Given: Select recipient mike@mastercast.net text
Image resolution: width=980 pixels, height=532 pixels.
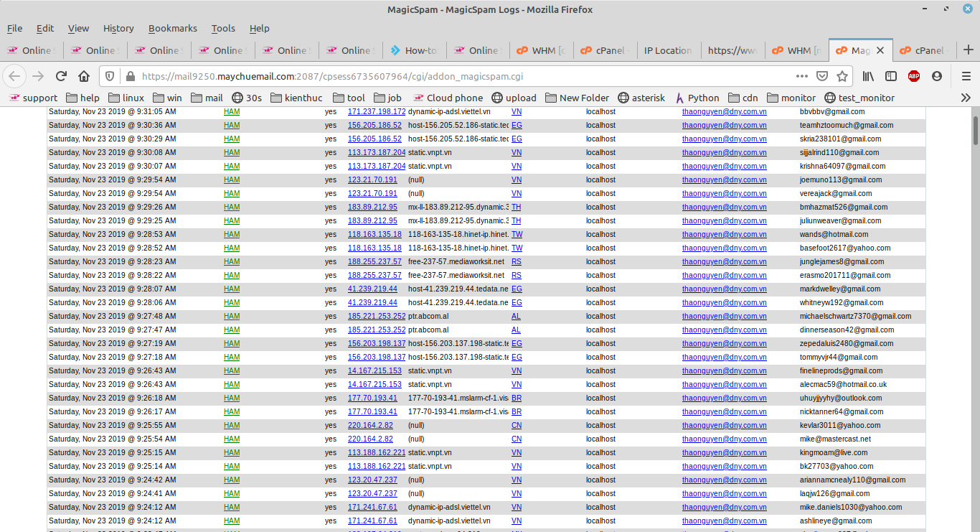Looking at the screenshot, I should click(835, 439).
